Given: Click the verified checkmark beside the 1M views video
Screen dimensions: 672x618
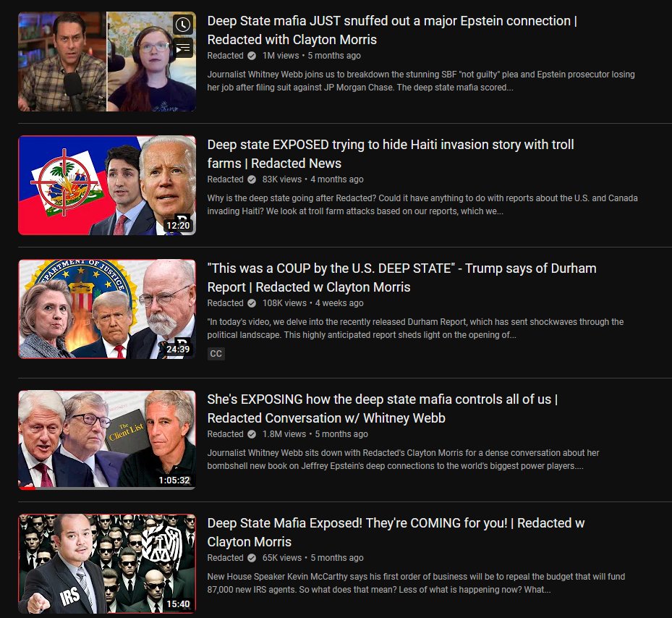Looking at the screenshot, I should [252, 56].
